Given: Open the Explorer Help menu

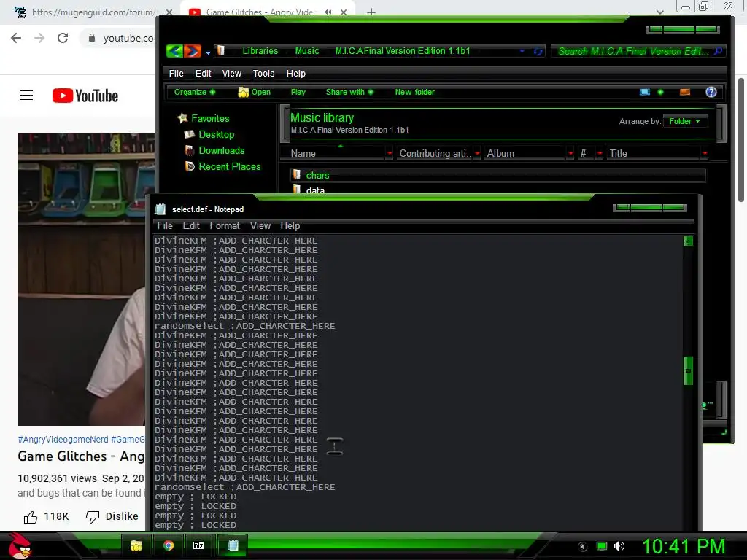Looking at the screenshot, I should (296, 74).
